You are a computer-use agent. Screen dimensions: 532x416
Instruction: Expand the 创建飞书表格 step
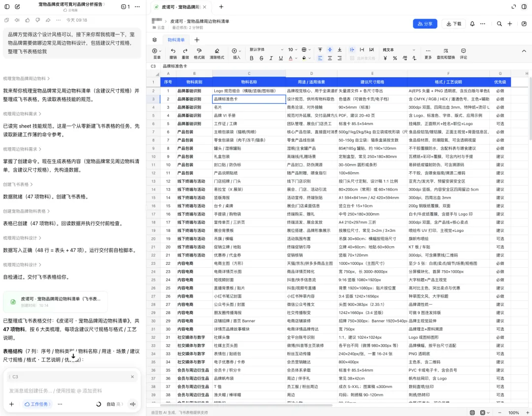tap(18, 185)
